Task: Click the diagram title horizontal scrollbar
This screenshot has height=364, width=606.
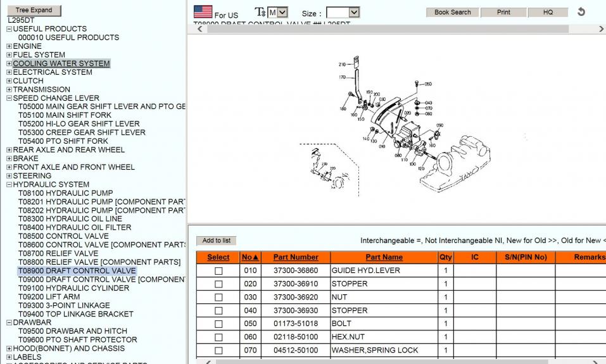Action: pyautogui.click(x=393, y=29)
